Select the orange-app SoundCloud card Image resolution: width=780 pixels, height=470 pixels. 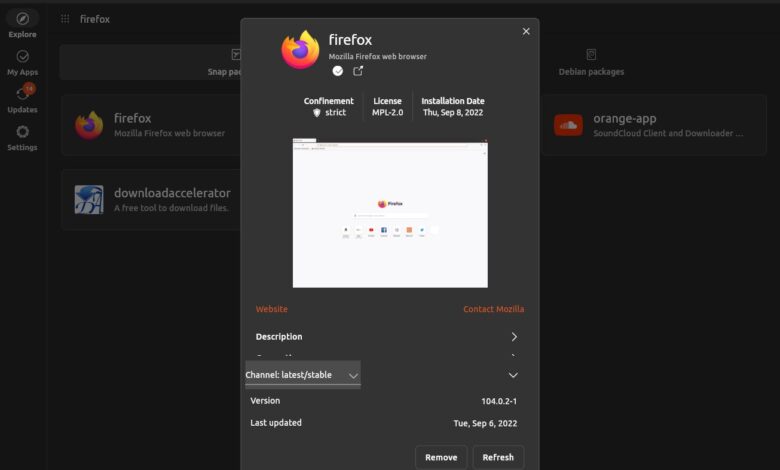pos(654,125)
